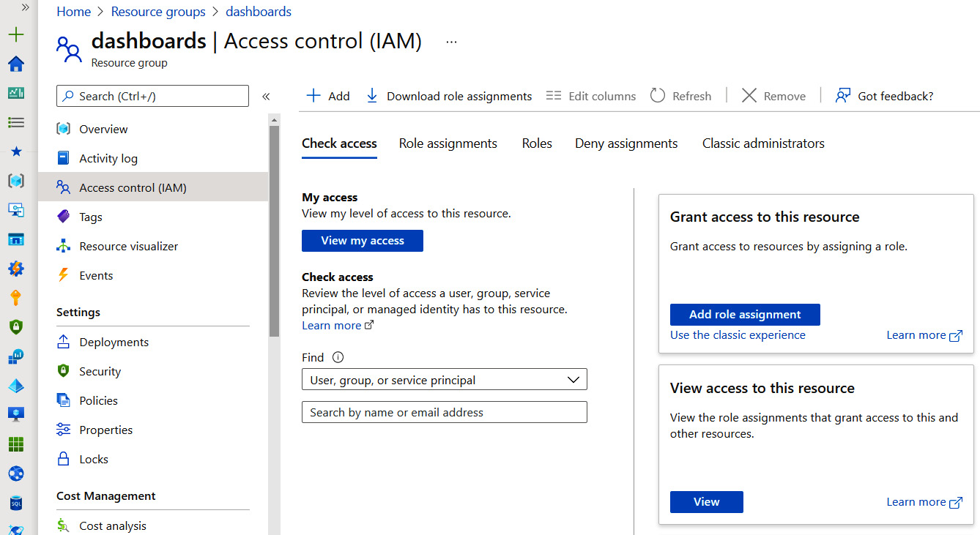Open the blue monitor screen icon in sidebar
980x535 pixels.
tap(16, 415)
